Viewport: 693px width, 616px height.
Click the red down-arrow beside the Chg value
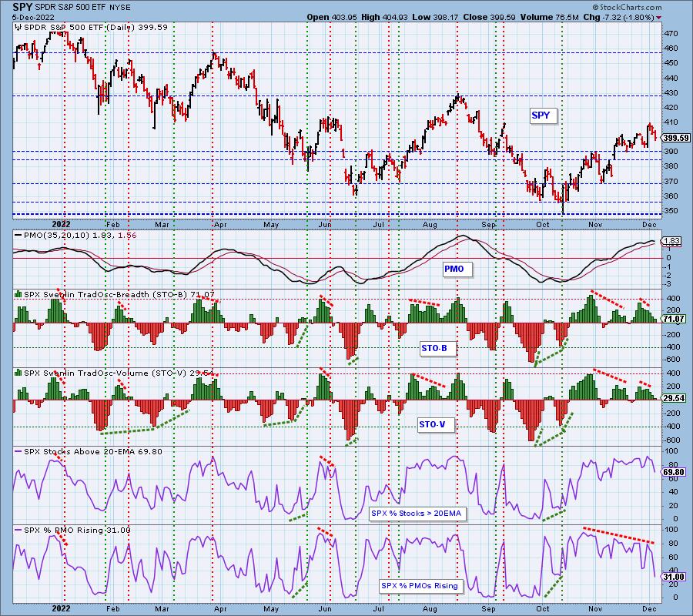[x=659, y=18]
